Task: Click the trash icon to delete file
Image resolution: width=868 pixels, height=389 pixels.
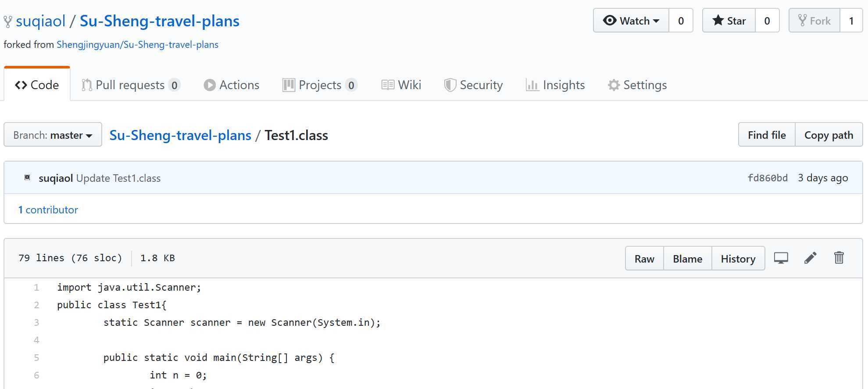Action: tap(839, 258)
